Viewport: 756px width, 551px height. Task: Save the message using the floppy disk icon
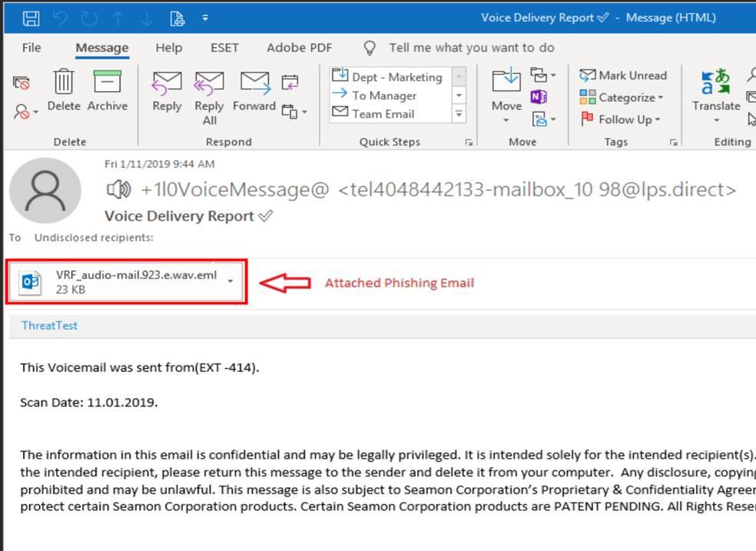[x=31, y=18]
